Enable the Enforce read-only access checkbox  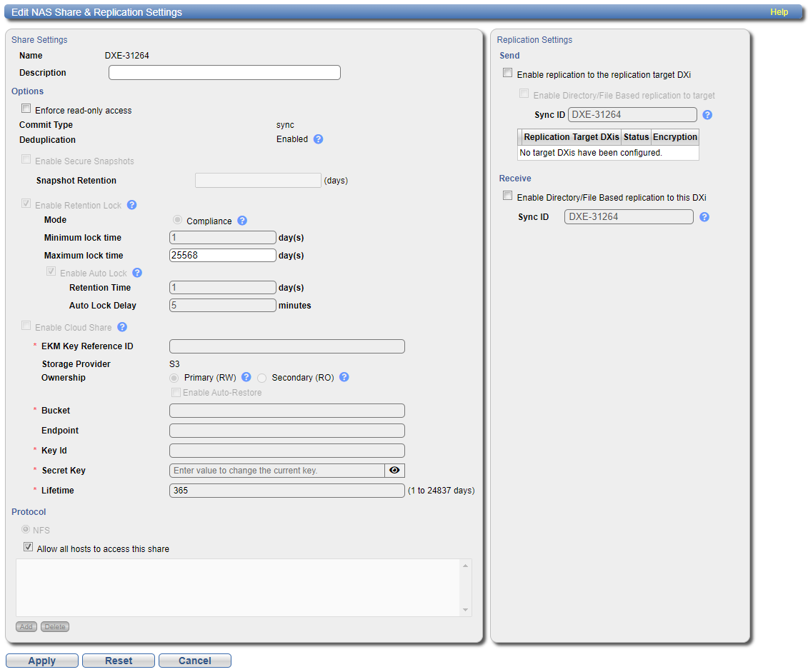pos(26,109)
